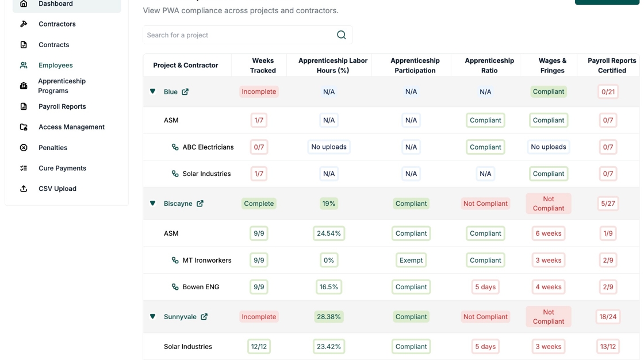Open Sunnyvale project external link icon
The image size is (644, 360).
coord(204,317)
